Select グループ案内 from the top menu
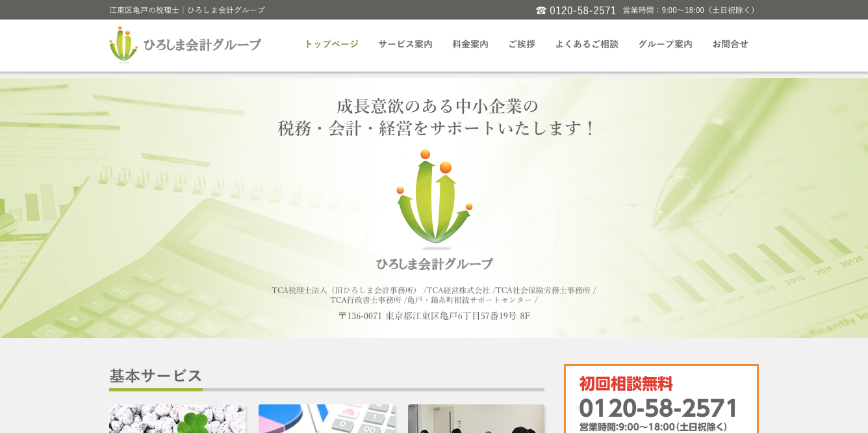Screen dimensions: 868x433 pos(665,44)
